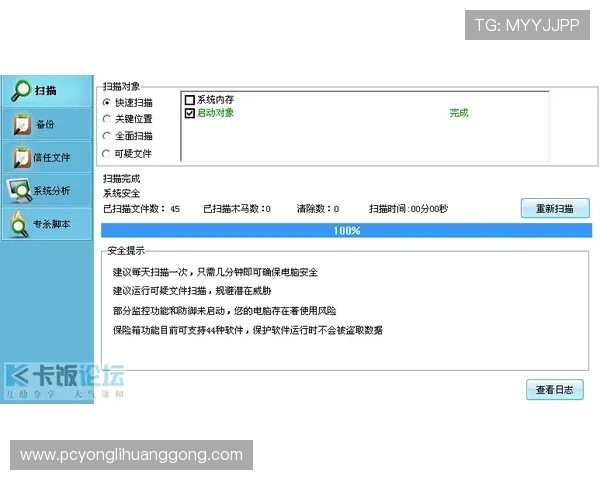
Task: Click the 扫描 magnifier icon in sidebar
Action: point(21,90)
